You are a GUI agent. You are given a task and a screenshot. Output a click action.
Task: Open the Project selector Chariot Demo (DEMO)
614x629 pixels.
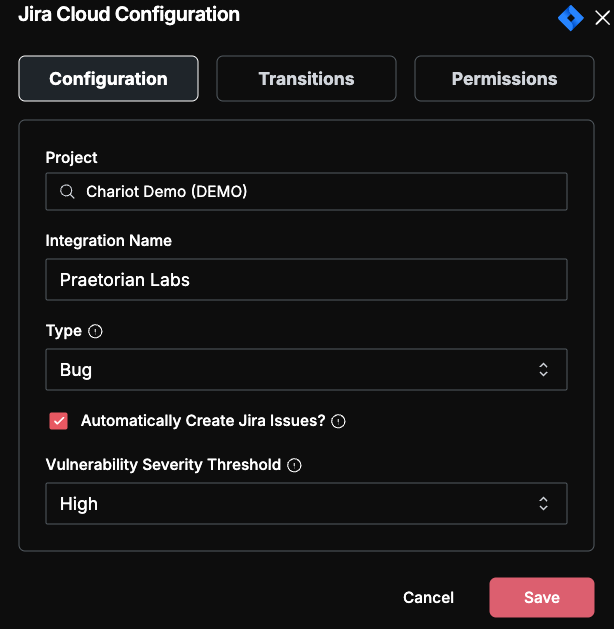click(x=306, y=192)
